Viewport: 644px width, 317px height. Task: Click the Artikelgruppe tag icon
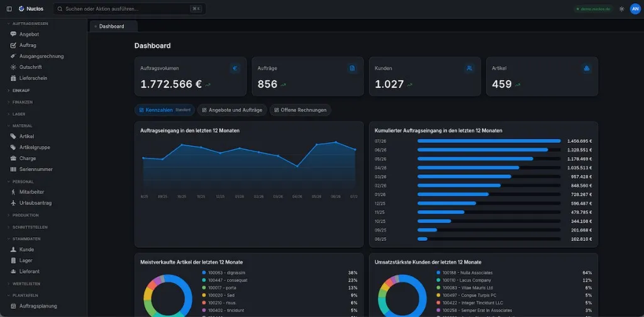13,147
